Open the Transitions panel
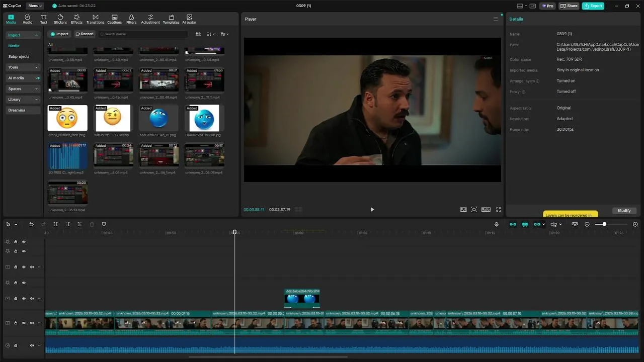Screen dimensions: 644x362 [95, 19]
